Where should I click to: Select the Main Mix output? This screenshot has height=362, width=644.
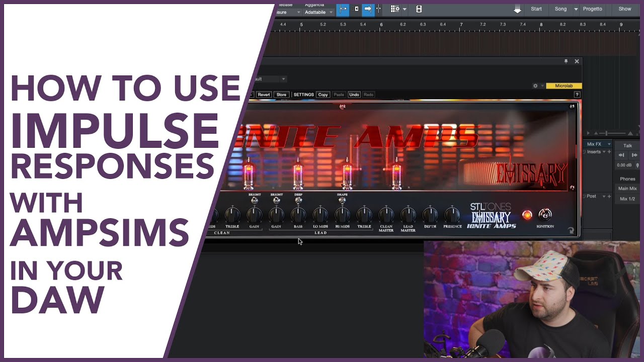627,189
